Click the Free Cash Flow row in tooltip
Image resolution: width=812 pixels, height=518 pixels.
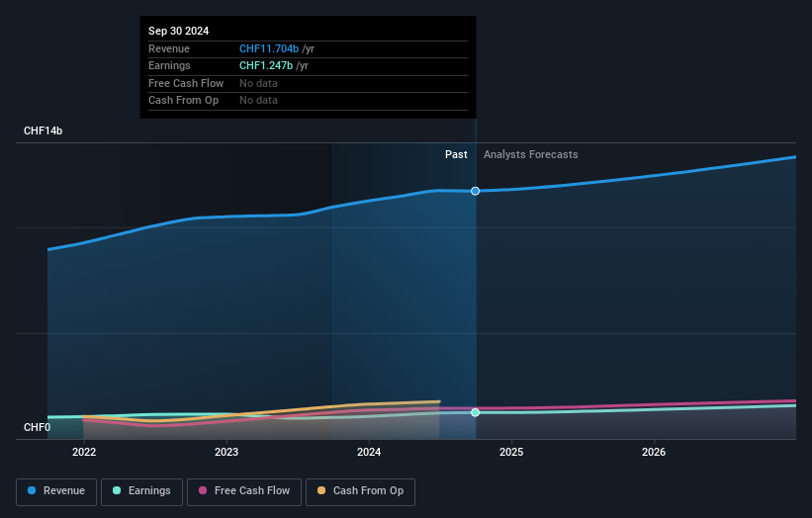[x=309, y=83]
